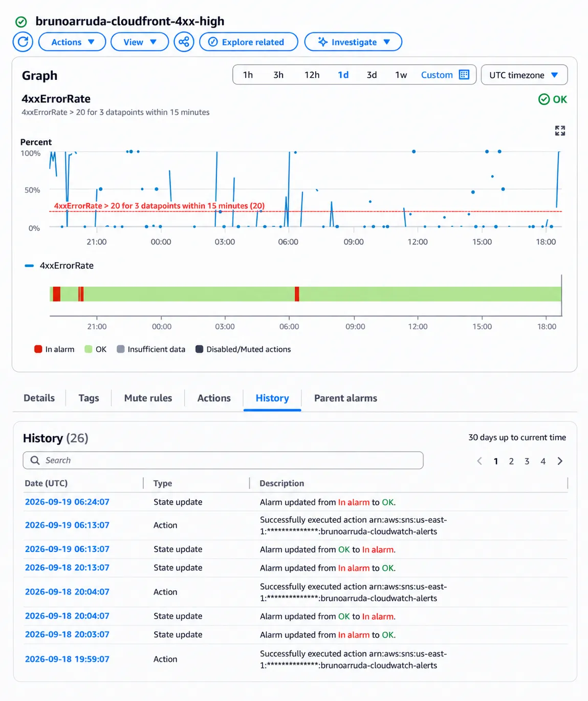Screen dimensions: 588x701
Task: Enlarge the graph with fullscreen icon
Action: 560,131
